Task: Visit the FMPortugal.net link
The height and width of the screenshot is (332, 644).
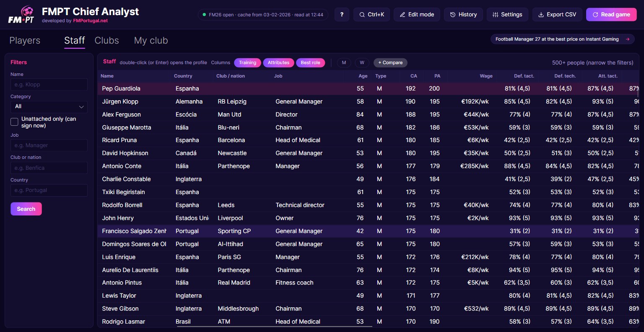Action: coord(91,21)
